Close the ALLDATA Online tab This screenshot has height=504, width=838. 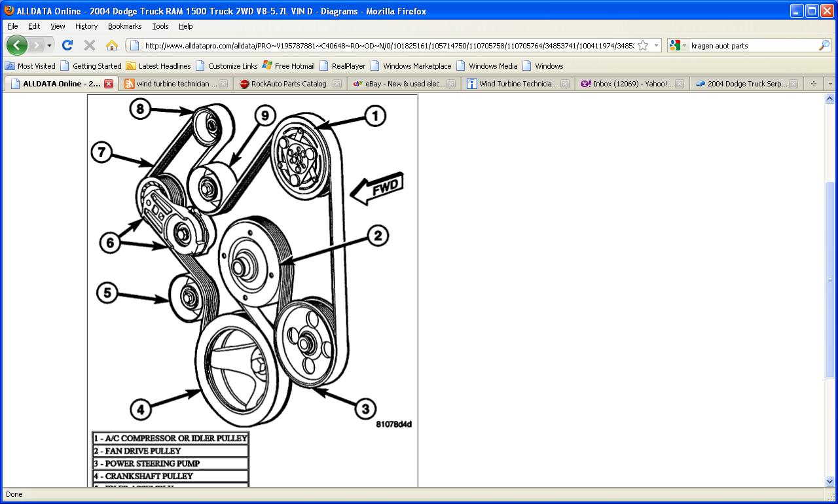click(x=109, y=84)
